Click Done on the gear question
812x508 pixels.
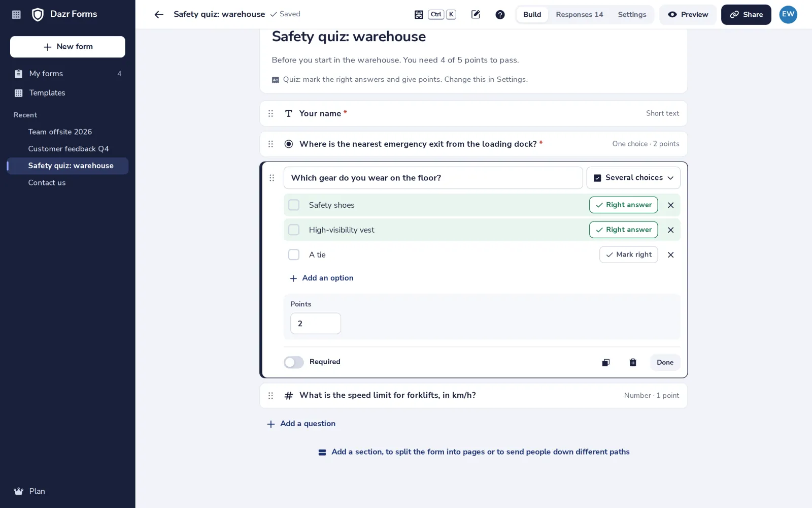coord(665,362)
